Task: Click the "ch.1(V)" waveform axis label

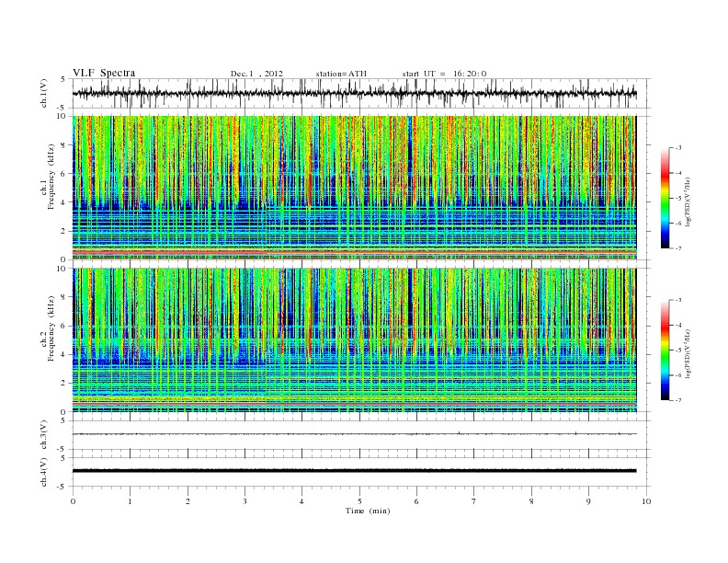Action: [44, 94]
